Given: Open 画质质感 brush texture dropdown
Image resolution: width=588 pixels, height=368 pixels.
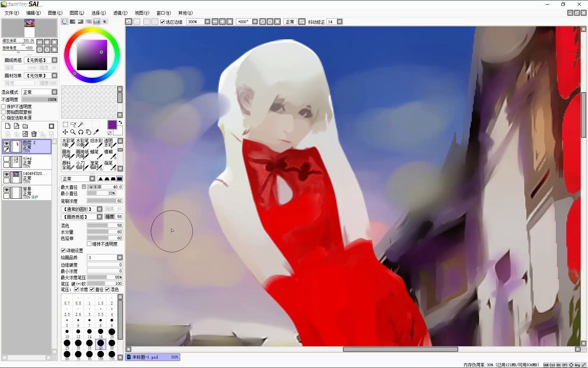Looking at the screenshot, I should click(100, 217).
